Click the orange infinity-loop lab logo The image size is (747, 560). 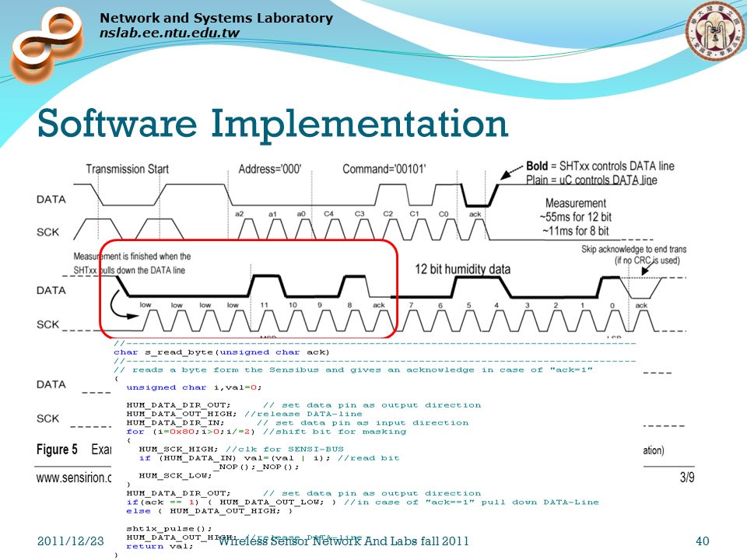click(x=46, y=44)
